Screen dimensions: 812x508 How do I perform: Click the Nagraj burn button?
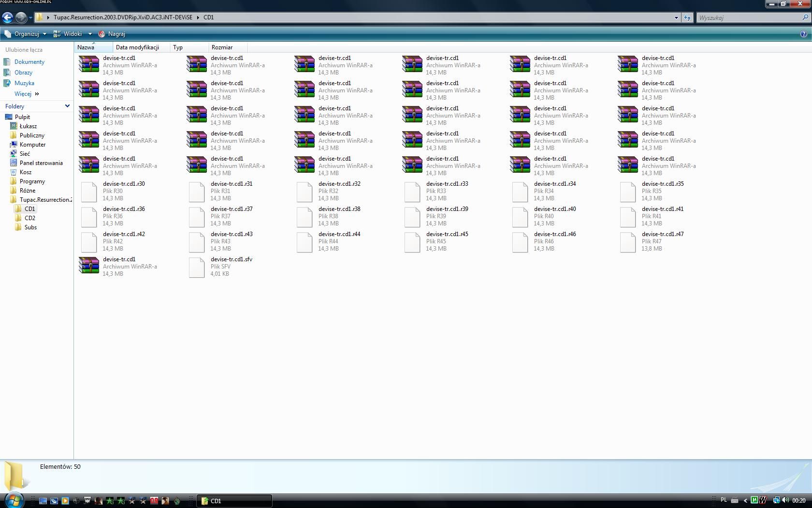click(112, 34)
